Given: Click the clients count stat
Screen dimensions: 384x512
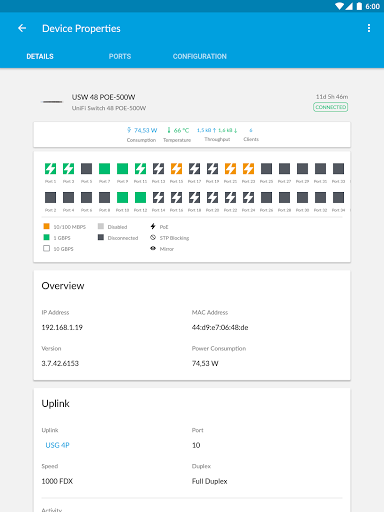Looking at the screenshot, I should point(251,130).
